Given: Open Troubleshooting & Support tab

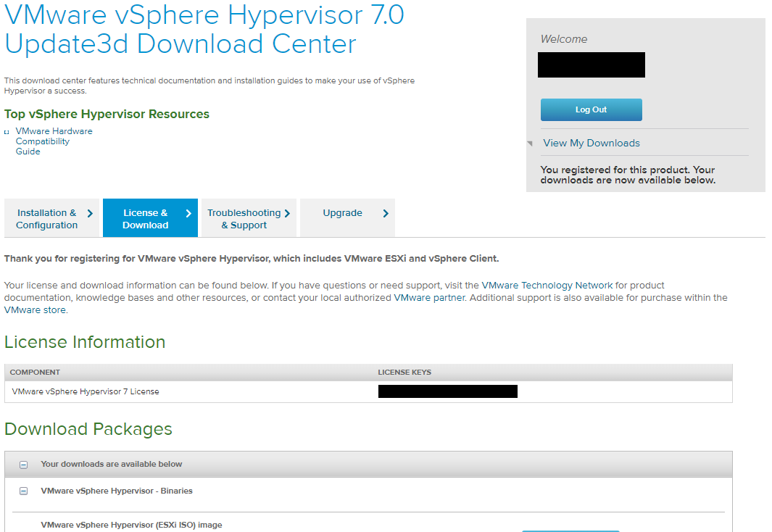Looking at the screenshot, I should [x=249, y=218].
